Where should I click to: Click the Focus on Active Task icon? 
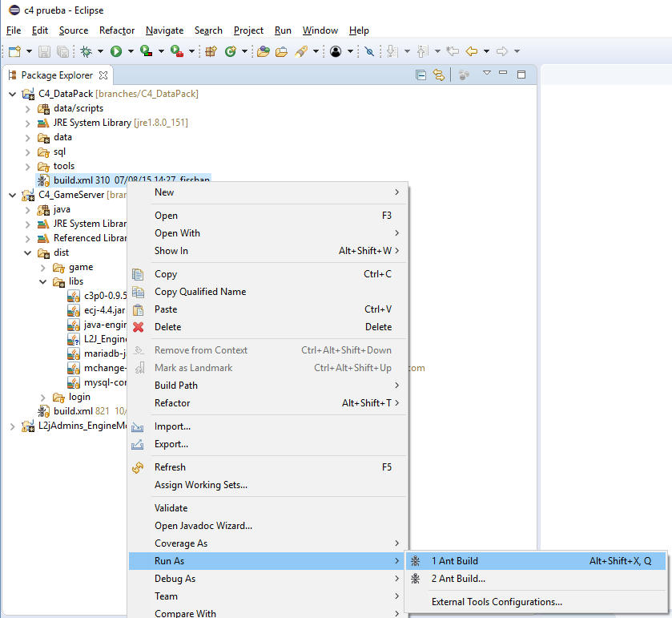[x=464, y=75]
